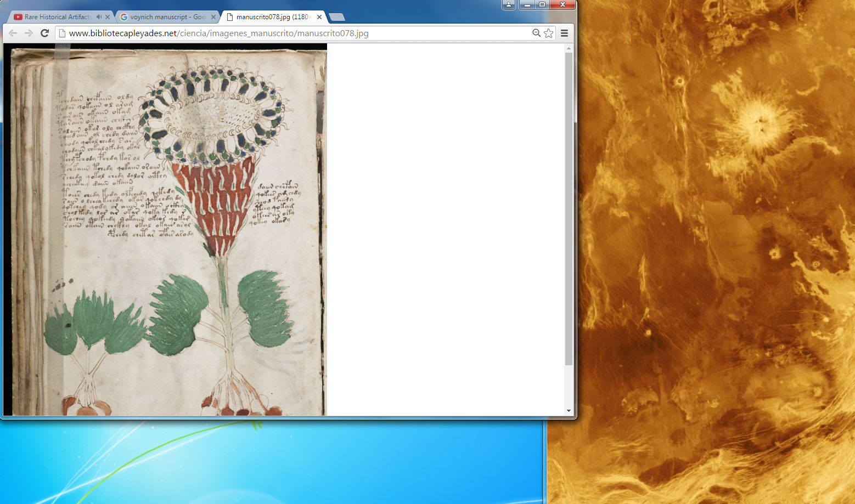Maximize the Chrome window
The image size is (855, 504).
(x=542, y=5)
